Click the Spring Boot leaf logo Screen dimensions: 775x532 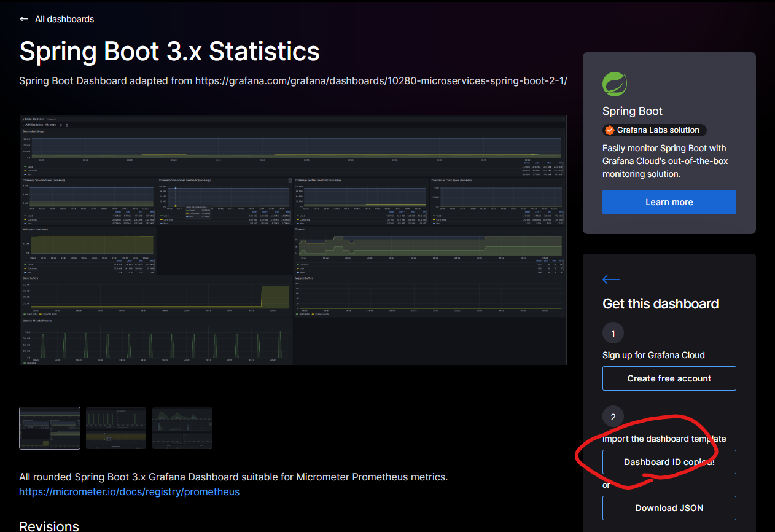(x=614, y=84)
